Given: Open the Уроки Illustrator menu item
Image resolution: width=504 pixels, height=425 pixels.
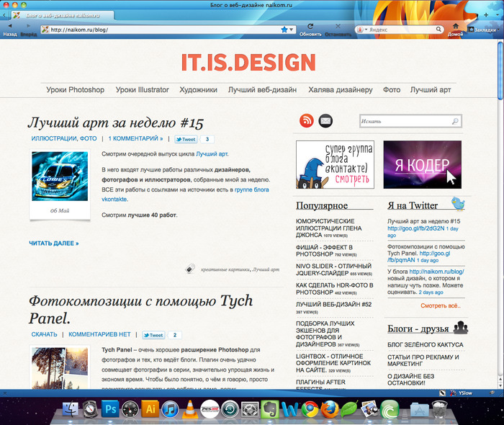Looking at the screenshot, I should coord(142,90).
